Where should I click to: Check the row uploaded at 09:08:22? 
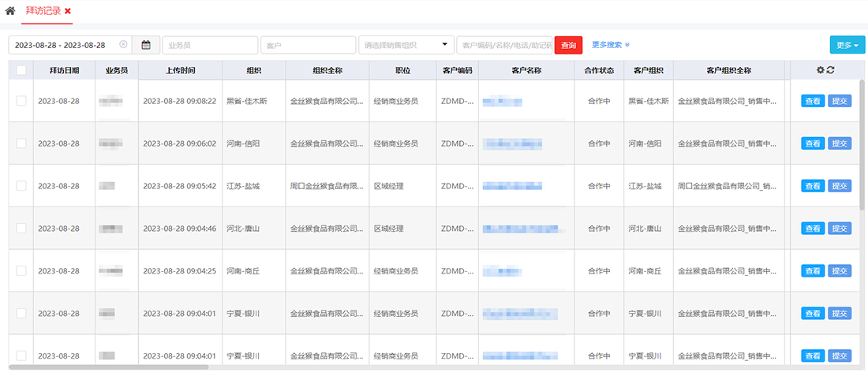pyautogui.click(x=21, y=101)
